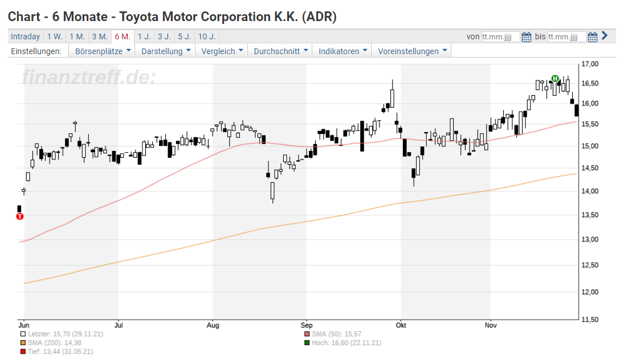Click the 13,50 price axis label
This screenshot has height=364, width=620.
(590, 215)
